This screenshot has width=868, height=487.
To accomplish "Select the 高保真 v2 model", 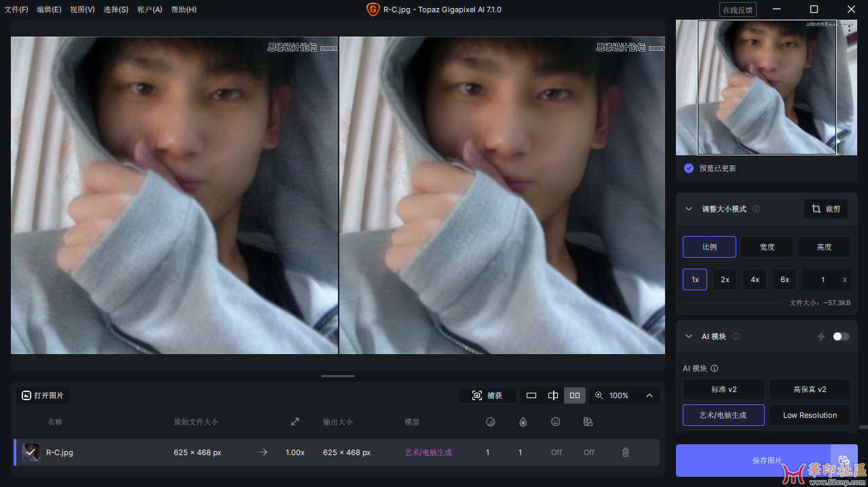I will (x=810, y=389).
